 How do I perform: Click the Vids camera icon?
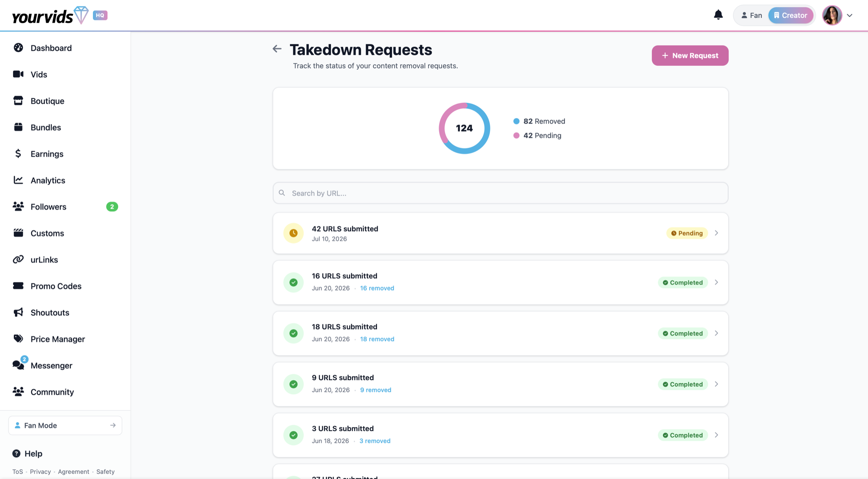[x=18, y=74]
